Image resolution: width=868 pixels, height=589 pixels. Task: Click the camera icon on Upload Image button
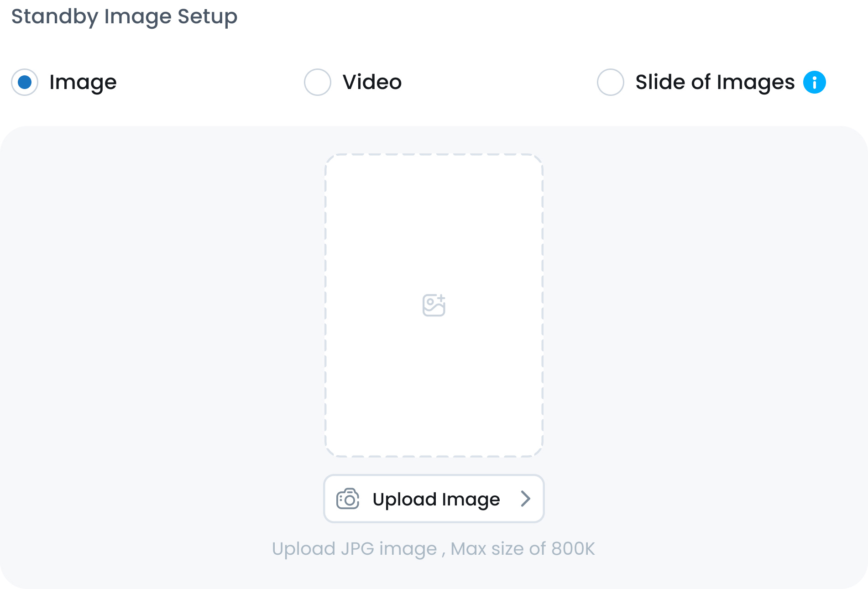click(347, 499)
